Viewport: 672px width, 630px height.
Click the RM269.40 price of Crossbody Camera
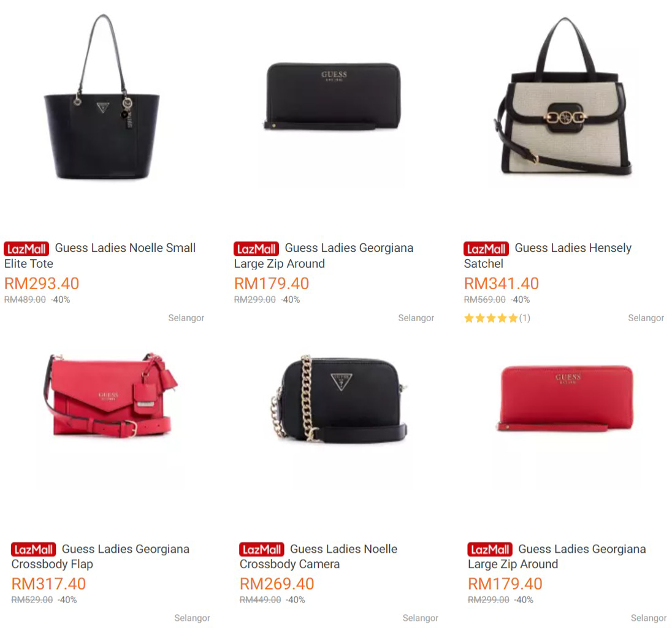(277, 584)
